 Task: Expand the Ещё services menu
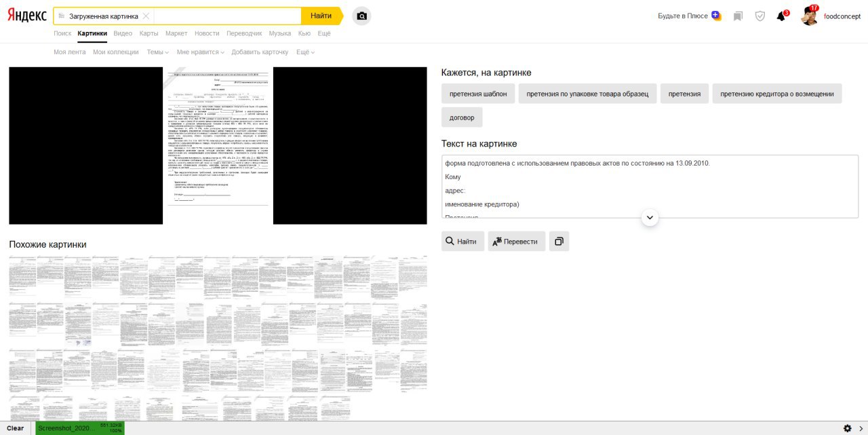click(x=324, y=33)
